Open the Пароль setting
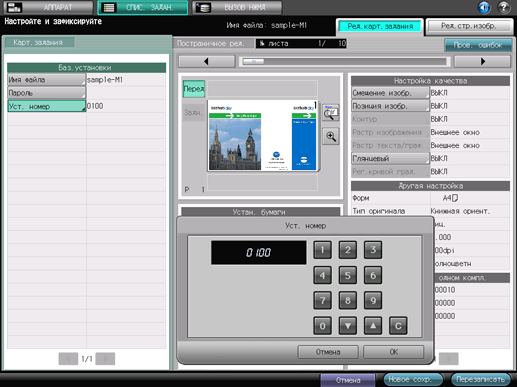The image size is (517, 387). (47, 93)
